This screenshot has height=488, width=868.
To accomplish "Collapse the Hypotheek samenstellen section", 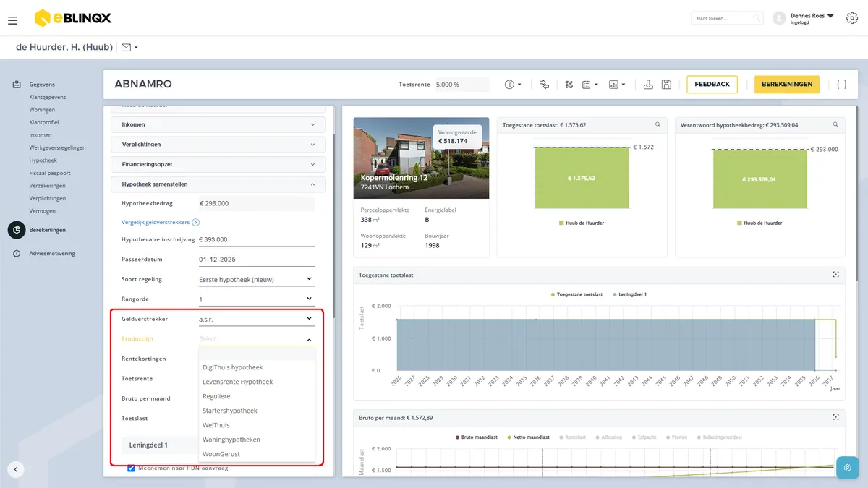I will [218, 184].
